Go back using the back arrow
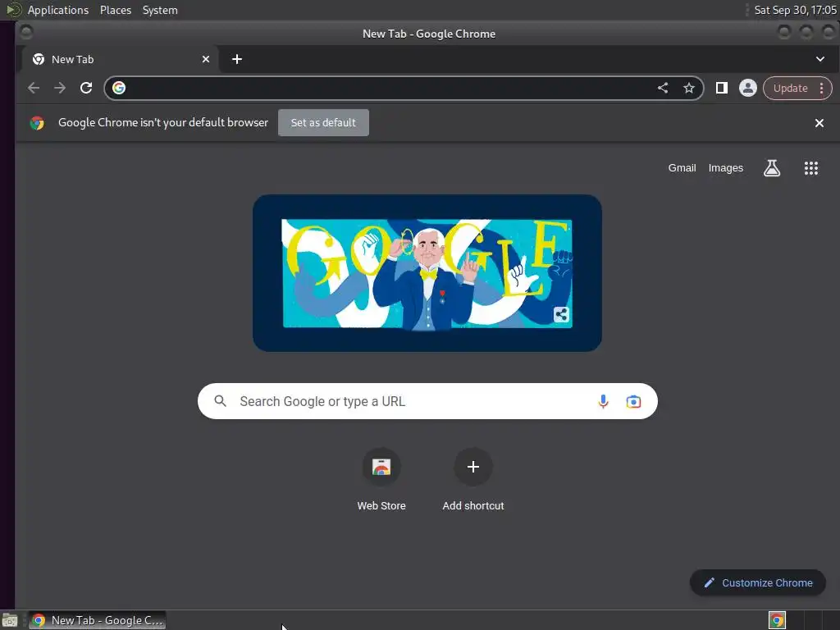This screenshot has width=840, height=630. (33, 88)
